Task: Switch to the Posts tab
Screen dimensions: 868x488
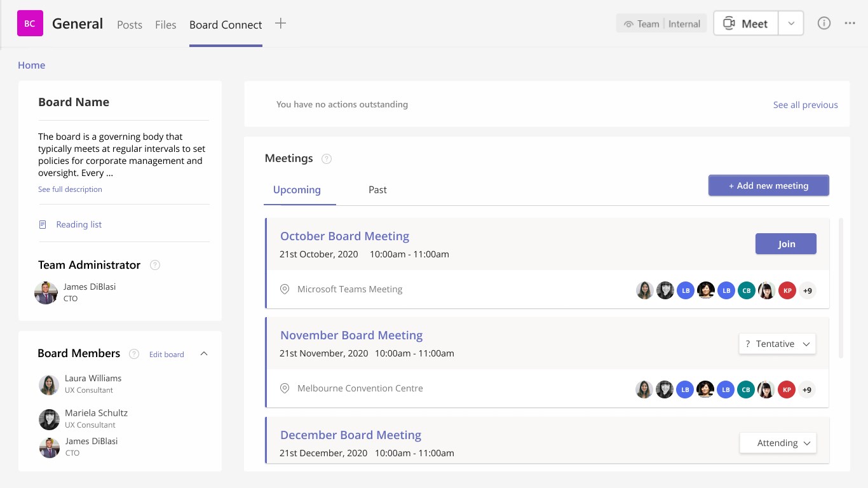Action: 130,25
